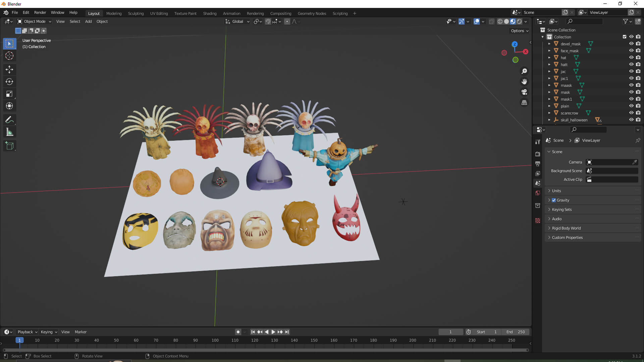The width and height of the screenshot is (644, 362).
Task: Activate the Scale tool
Action: pos(9,94)
